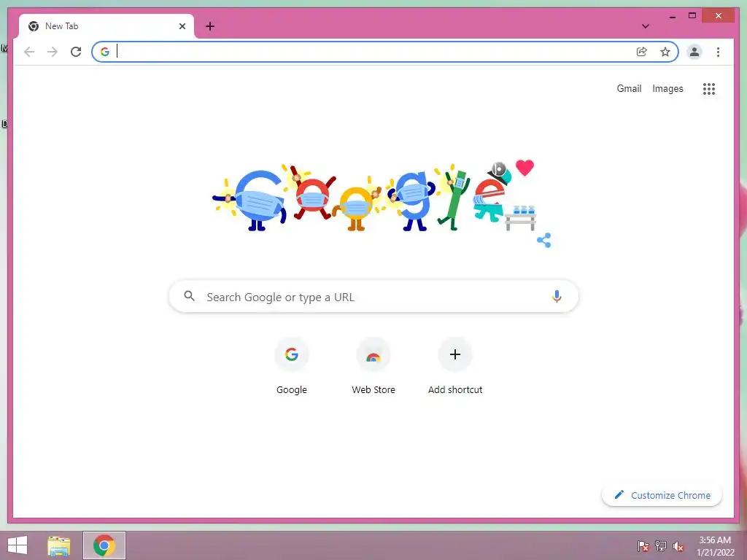Maximize the Chrome window
The image size is (747, 560).
point(692,16)
